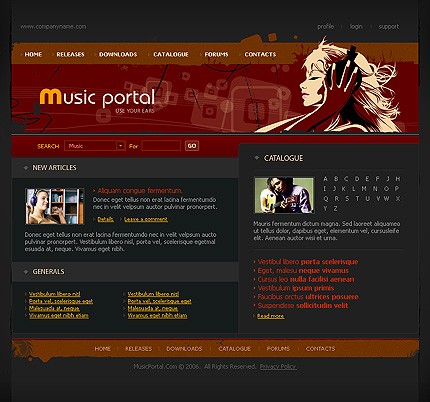Click the Leave a comment link
The image size is (430, 402).
coord(146,219)
